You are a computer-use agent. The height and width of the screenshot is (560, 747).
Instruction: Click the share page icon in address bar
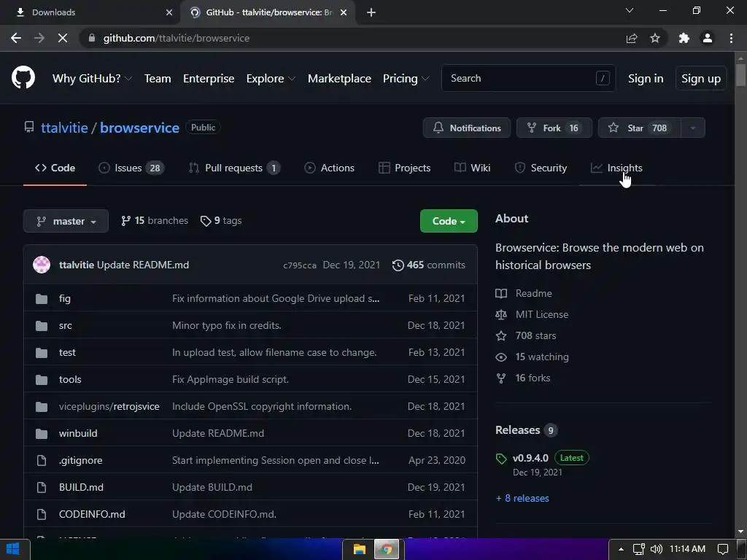pos(632,38)
